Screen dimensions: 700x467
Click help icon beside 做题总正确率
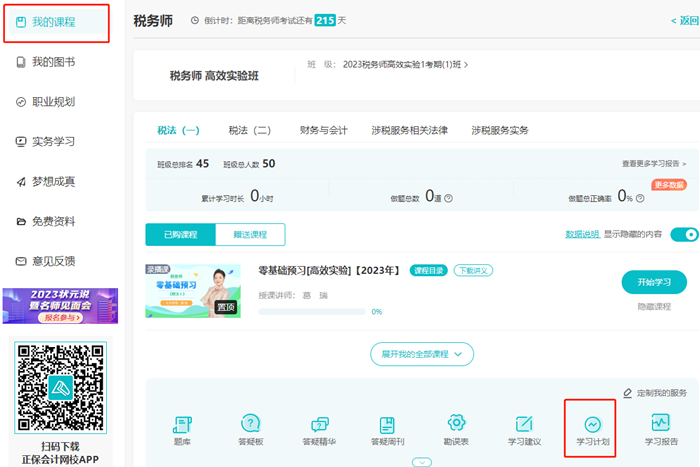[640, 198]
